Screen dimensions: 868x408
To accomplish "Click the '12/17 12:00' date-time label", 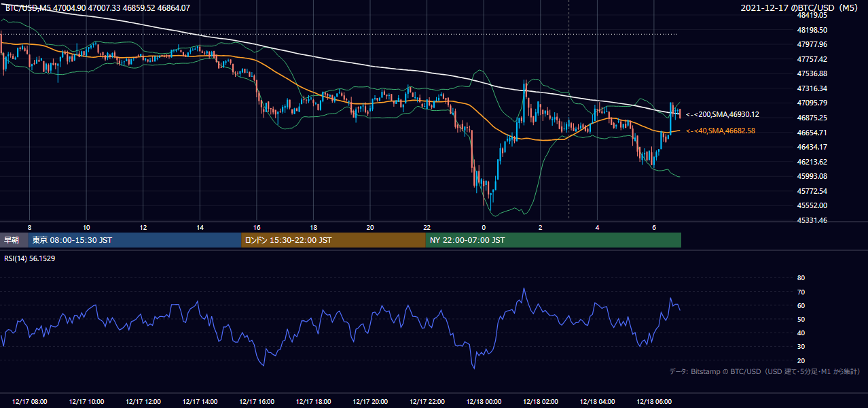I will pos(143,402).
